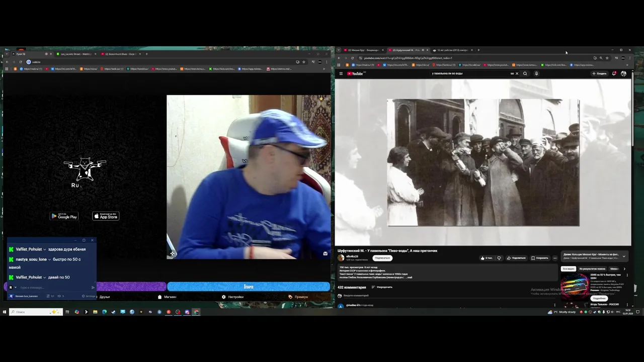Viewport: 644px width, 362px height.
Task: Bookmark rulet.tv page with star icon
Action: [x=303, y=62]
